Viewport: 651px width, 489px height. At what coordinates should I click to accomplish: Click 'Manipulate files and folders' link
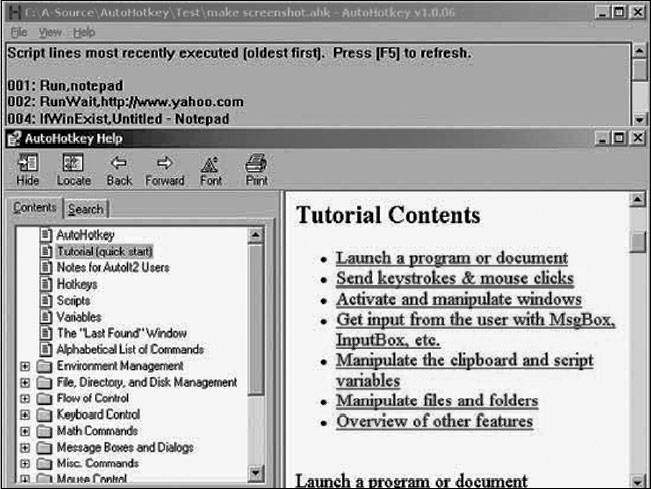pos(436,401)
